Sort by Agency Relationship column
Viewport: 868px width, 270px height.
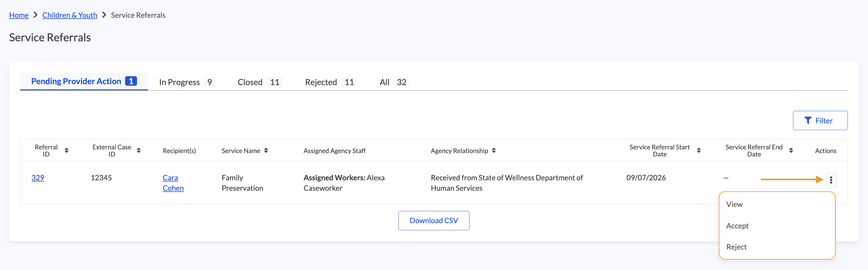494,151
